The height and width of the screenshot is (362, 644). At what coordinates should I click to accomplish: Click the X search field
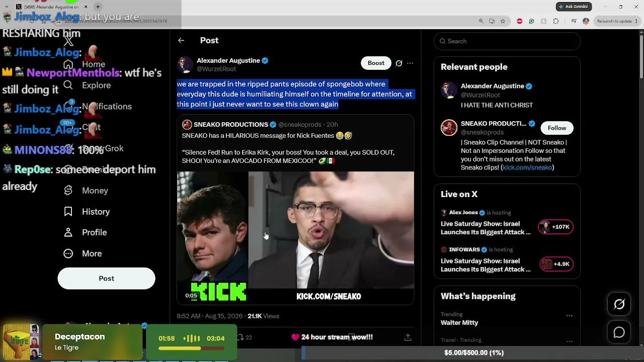tap(507, 41)
